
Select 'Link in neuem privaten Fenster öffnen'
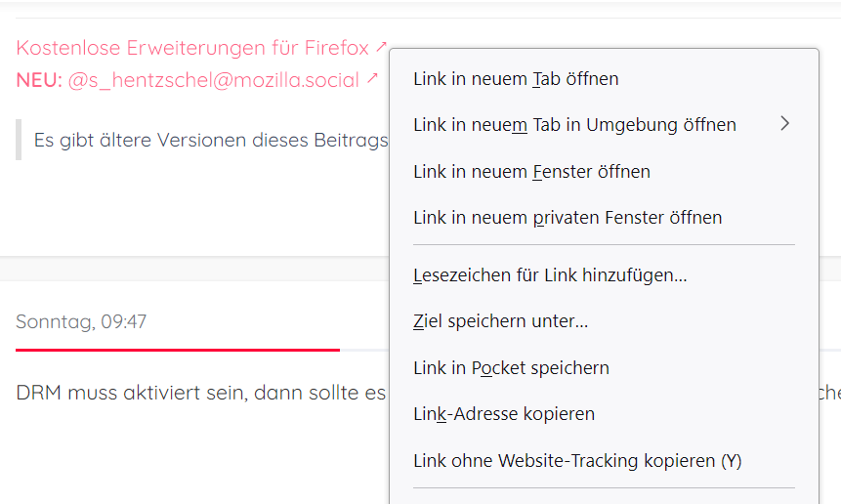tap(568, 218)
